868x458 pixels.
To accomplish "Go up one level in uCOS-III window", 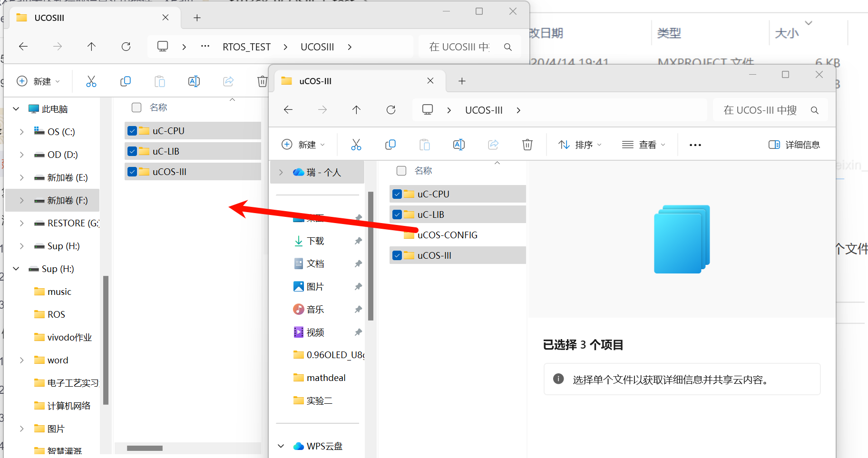I will click(x=357, y=110).
